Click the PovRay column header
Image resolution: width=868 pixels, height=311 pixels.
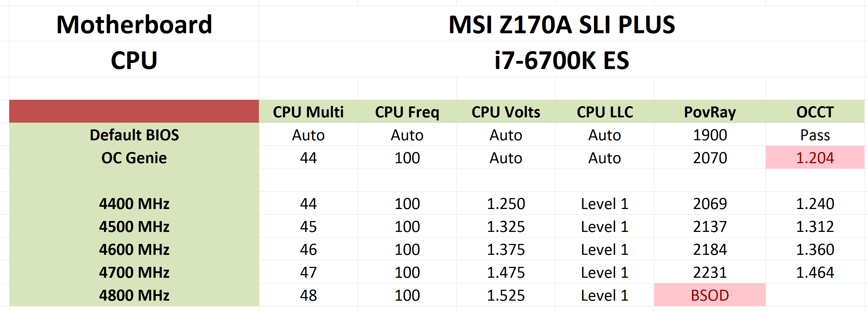pyautogui.click(x=710, y=112)
